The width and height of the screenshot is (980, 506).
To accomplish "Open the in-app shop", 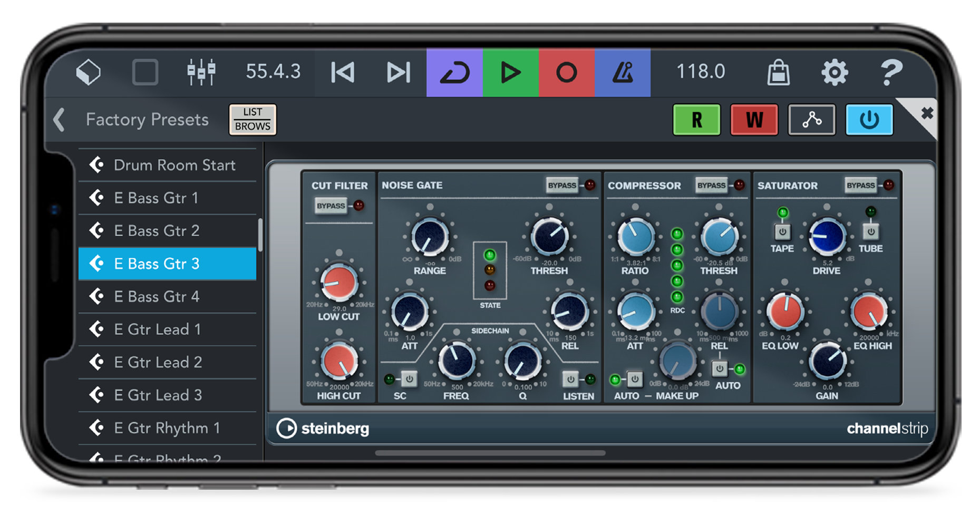I will click(x=779, y=72).
